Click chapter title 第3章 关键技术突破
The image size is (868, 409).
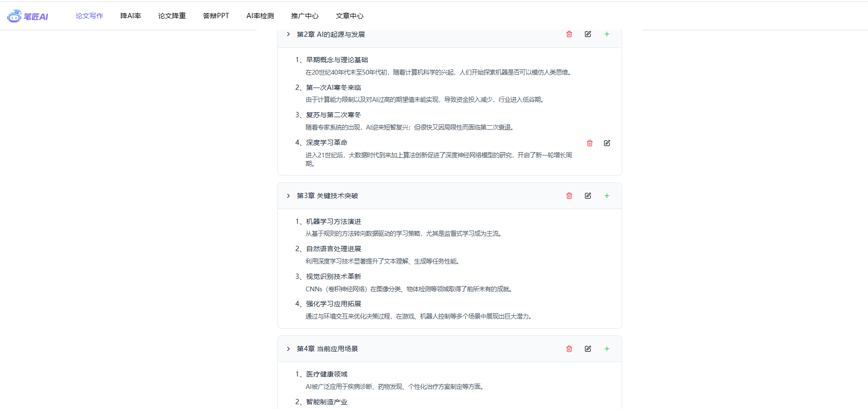(x=327, y=196)
